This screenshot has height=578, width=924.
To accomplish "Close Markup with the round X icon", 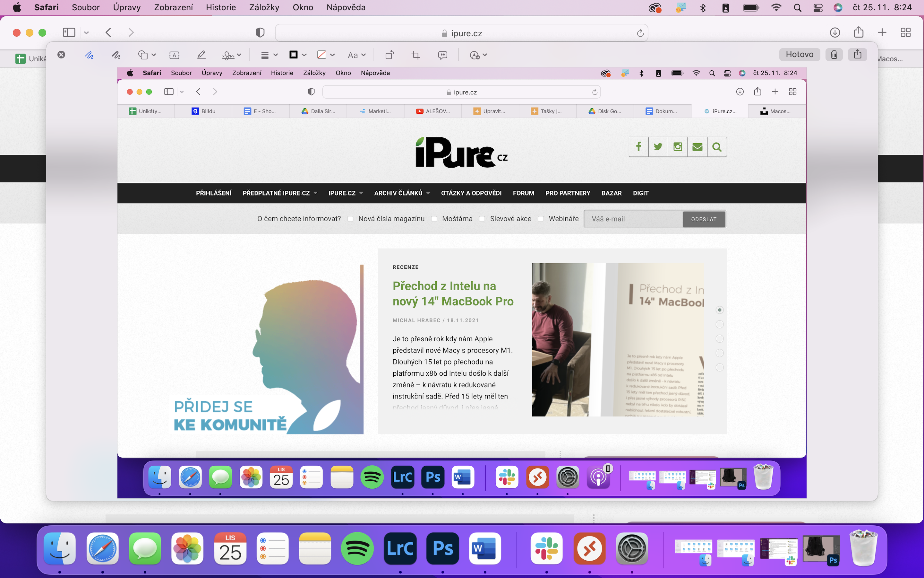I will (61, 55).
